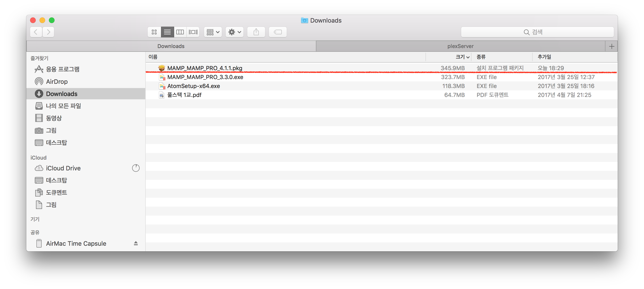This screenshot has height=289, width=644.
Task: Click the PDF 도큐멘트 kind cell
Action: tap(492, 95)
